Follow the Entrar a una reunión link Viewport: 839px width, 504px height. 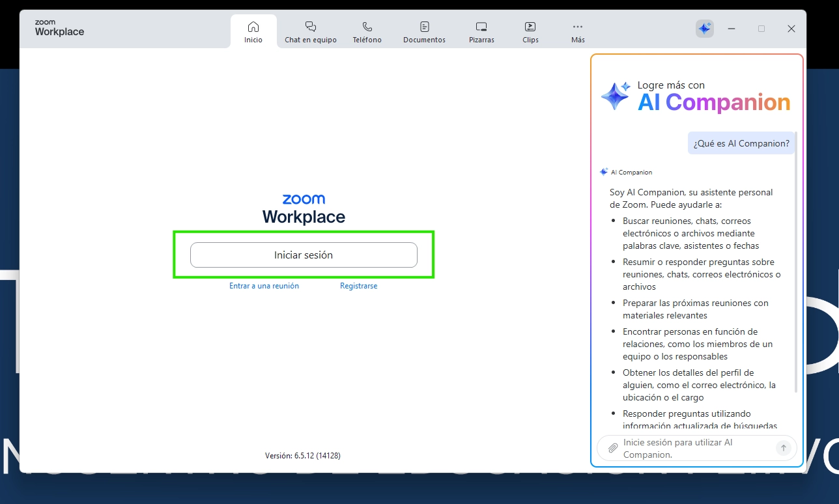click(x=264, y=286)
